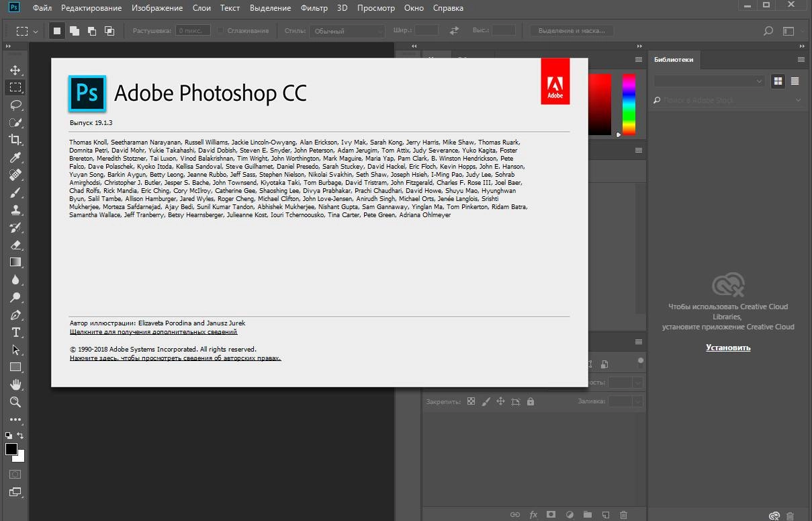Toggle lock image pixels brush icon
The image size is (812, 521).
[486, 401]
